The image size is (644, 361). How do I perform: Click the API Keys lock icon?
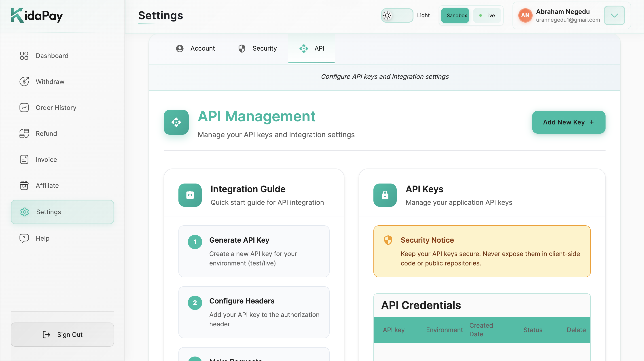[385, 195]
